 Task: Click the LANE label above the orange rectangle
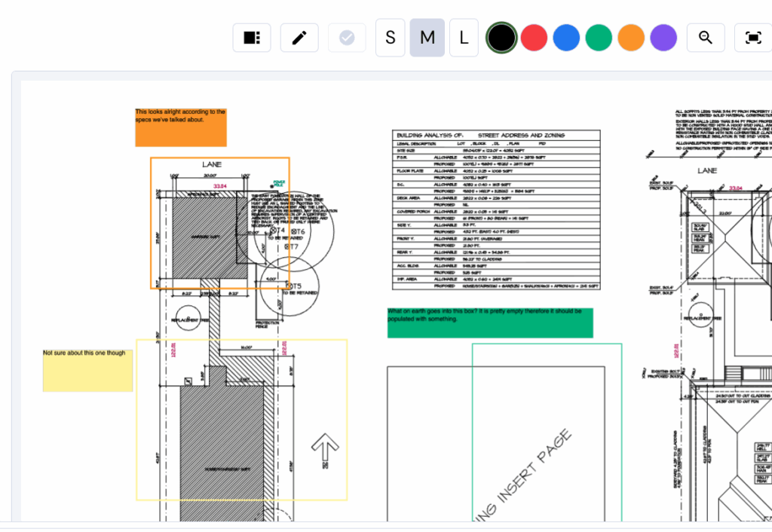coord(212,164)
